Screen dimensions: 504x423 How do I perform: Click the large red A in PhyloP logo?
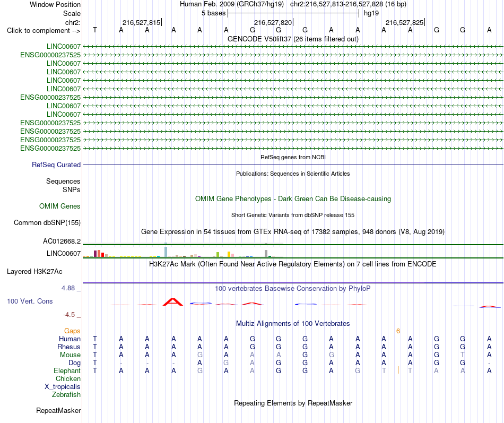173,302
